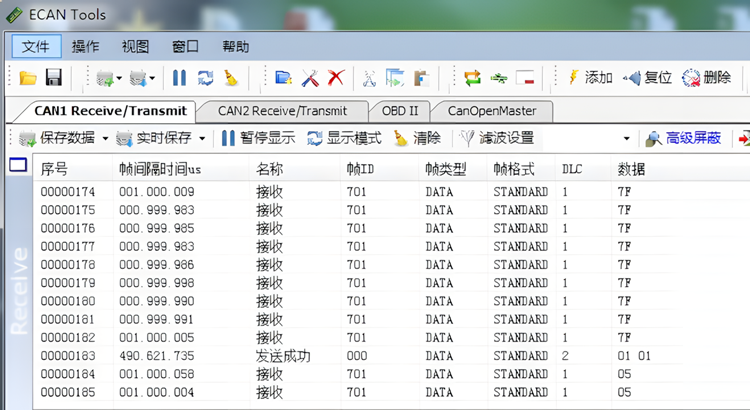This screenshot has height=410, width=750.
Task: Expand the 实时保存 dropdown arrow
Action: pyautogui.click(x=202, y=138)
